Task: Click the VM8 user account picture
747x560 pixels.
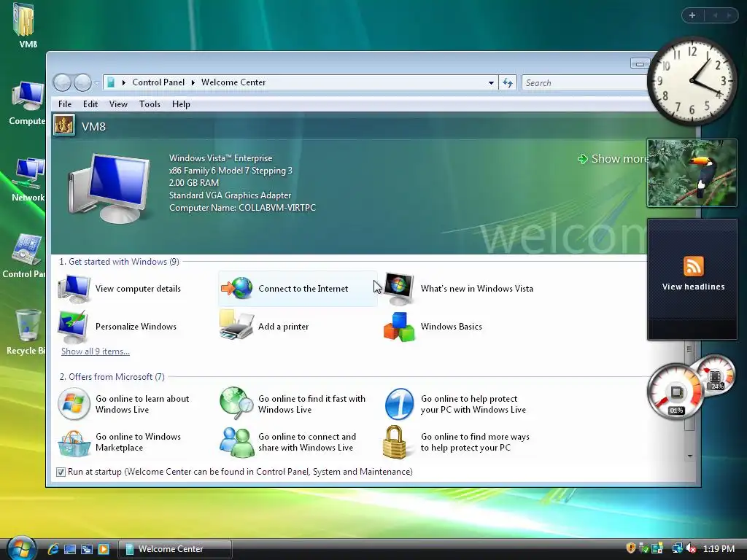Action: pos(64,125)
